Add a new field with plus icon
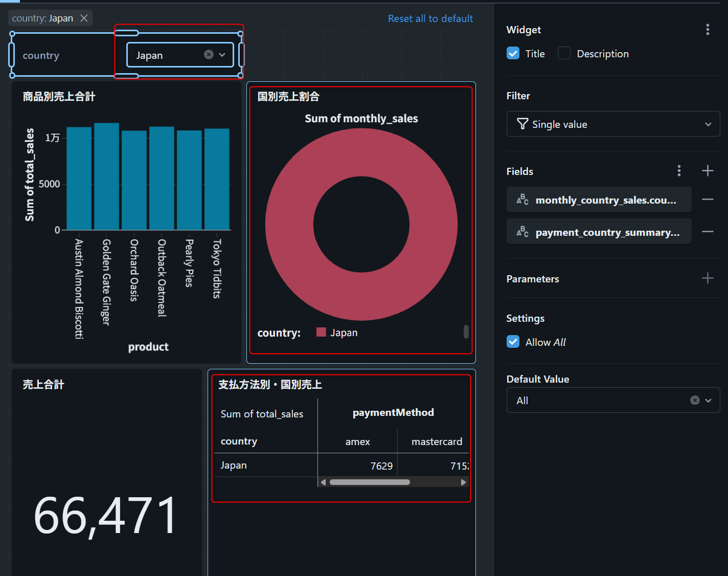 point(708,171)
